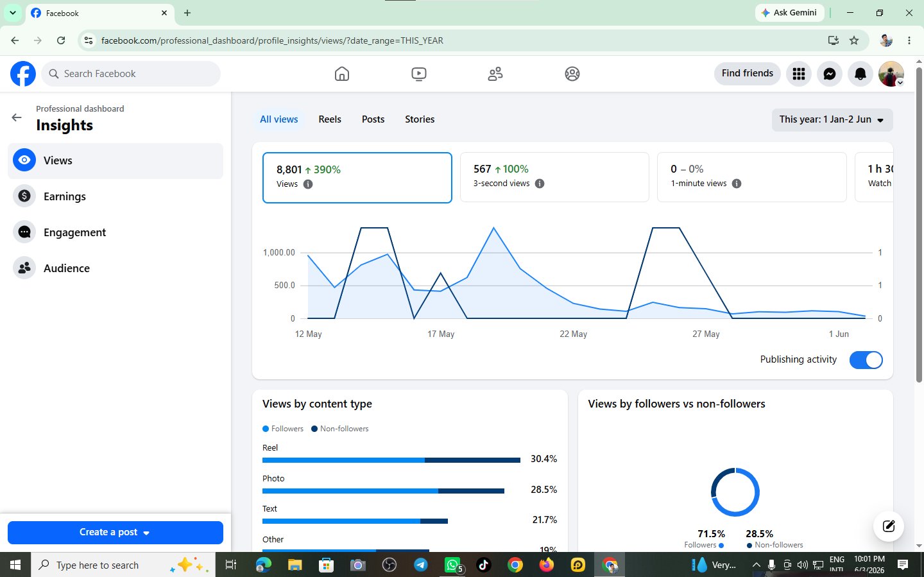Open the Notifications bell
This screenshot has height=577, width=924.
[x=860, y=74]
